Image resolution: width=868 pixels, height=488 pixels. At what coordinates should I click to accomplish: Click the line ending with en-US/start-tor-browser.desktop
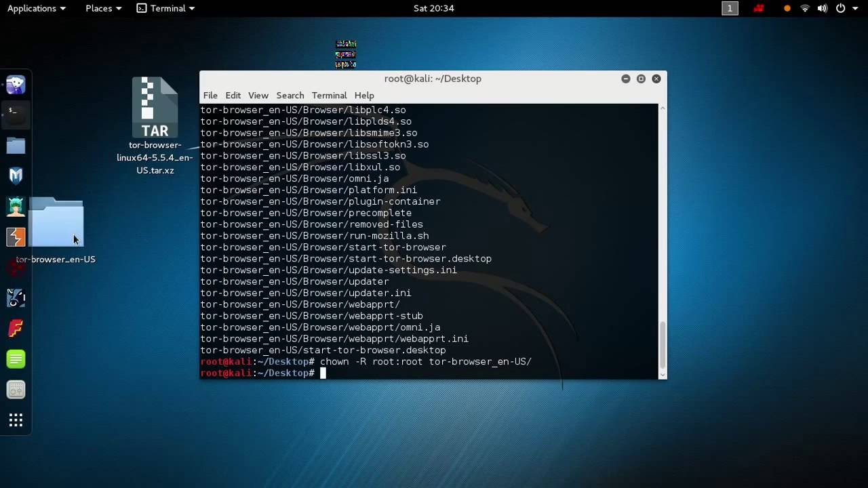[323, 350]
